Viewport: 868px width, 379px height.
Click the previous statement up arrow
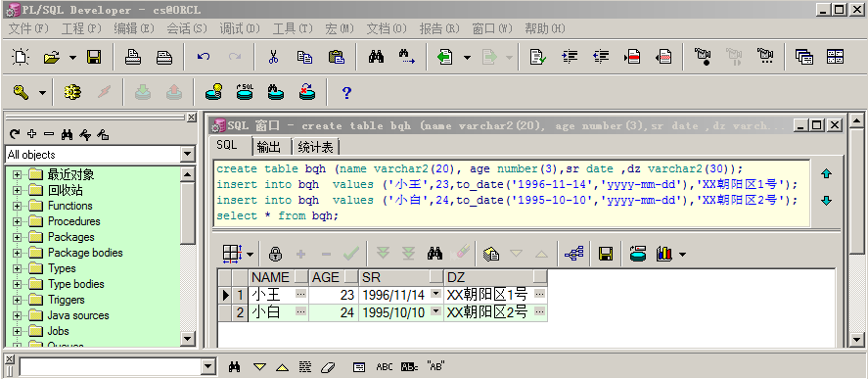[x=827, y=174]
